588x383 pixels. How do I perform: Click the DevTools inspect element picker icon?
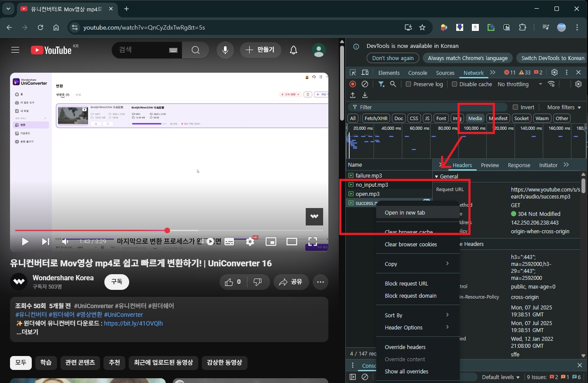[x=353, y=73]
